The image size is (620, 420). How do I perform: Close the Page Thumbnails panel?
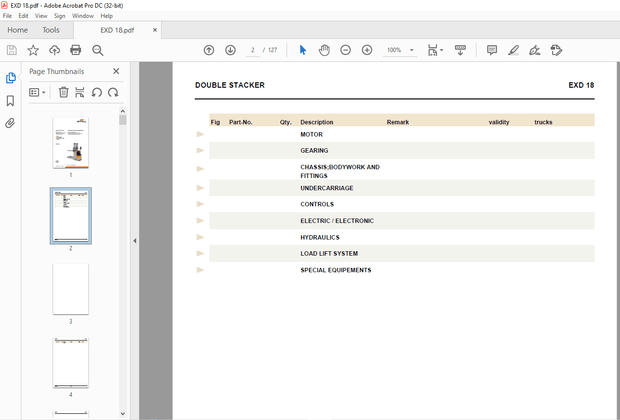[116, 71]
